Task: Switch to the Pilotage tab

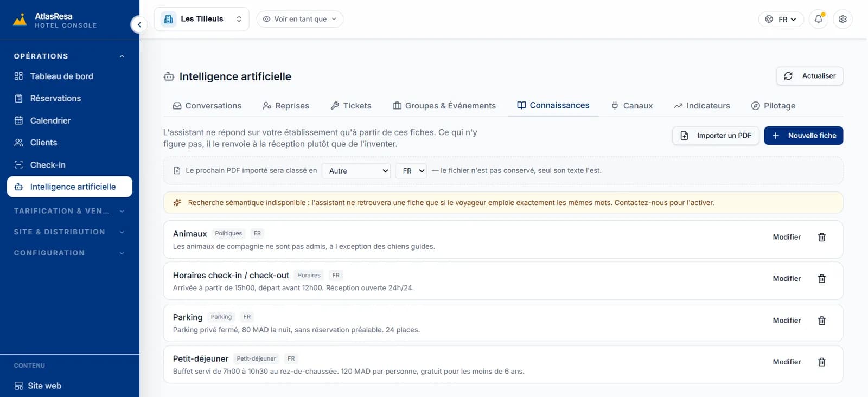Action: point(774,106)
